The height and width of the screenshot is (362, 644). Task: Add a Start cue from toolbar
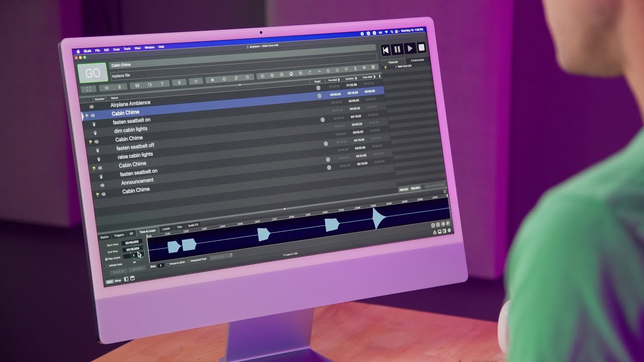[262, 76]
